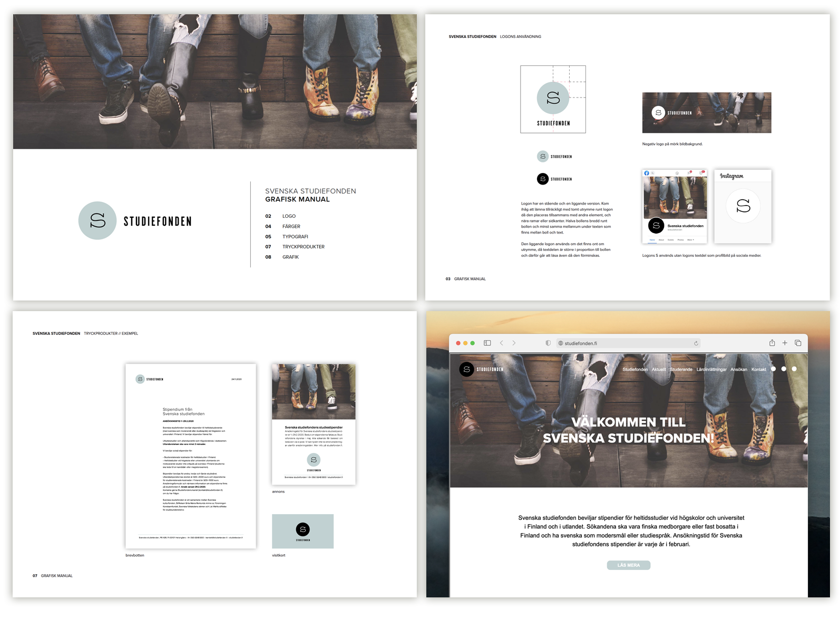Click the '02 LOGO' contents entry
This screenshot has width=840, height=619.
[280, 216]
